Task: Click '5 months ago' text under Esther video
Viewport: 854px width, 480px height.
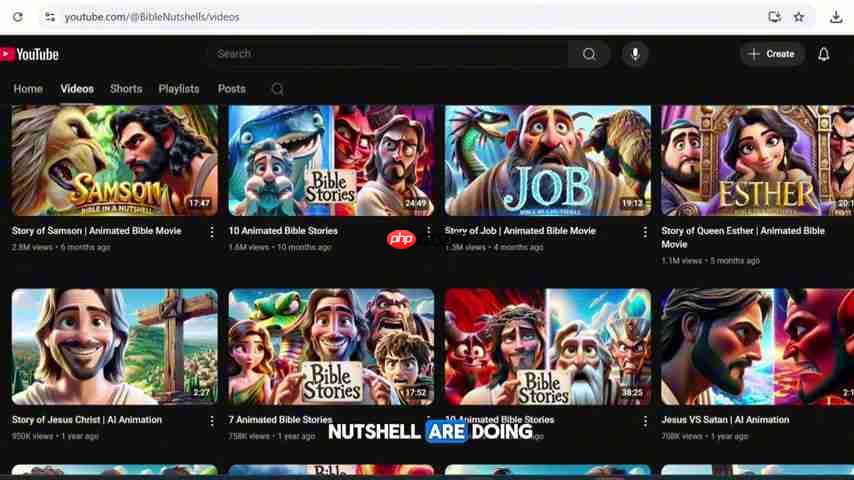Action: (x=735, y=261)
